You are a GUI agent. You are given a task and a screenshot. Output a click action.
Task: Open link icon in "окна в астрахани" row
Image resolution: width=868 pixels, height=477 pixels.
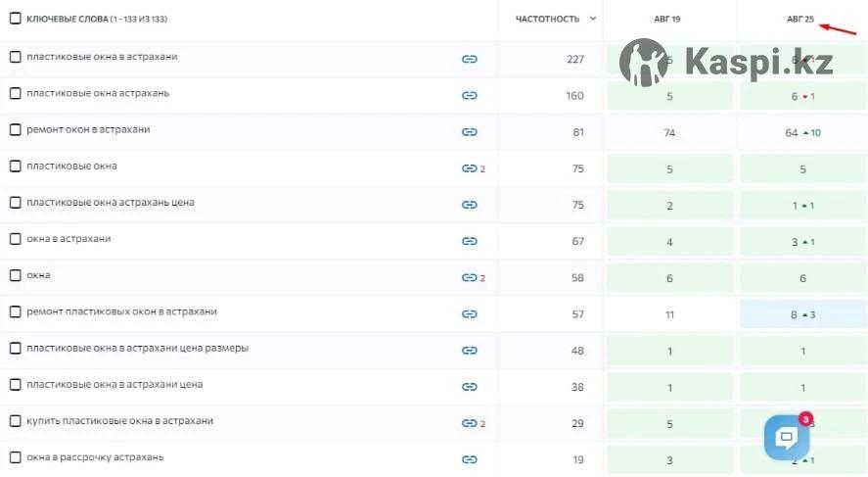click(469, 241)
